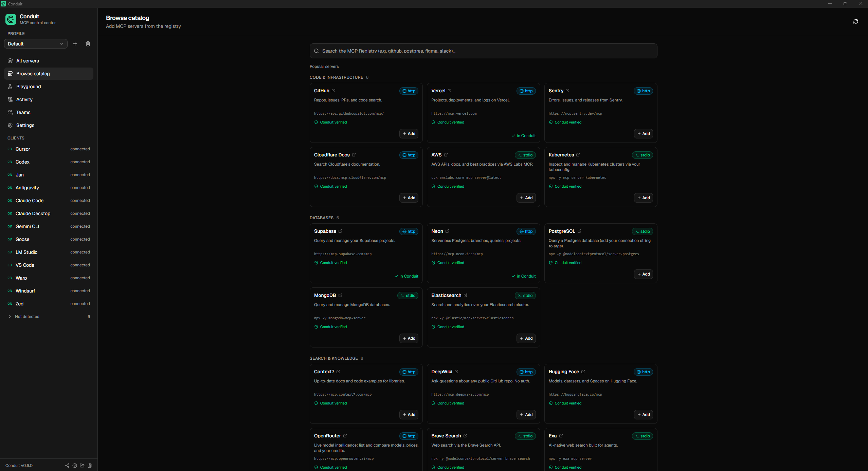The image size is (868, 471).
Task: Select the LM Studio client
Action: tap(49, 252)
